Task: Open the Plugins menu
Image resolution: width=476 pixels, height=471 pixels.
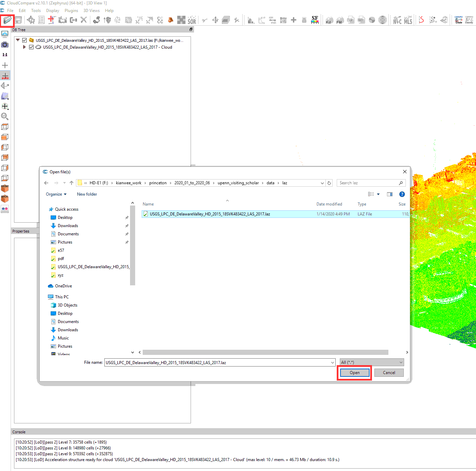Action: pos(71,11)
